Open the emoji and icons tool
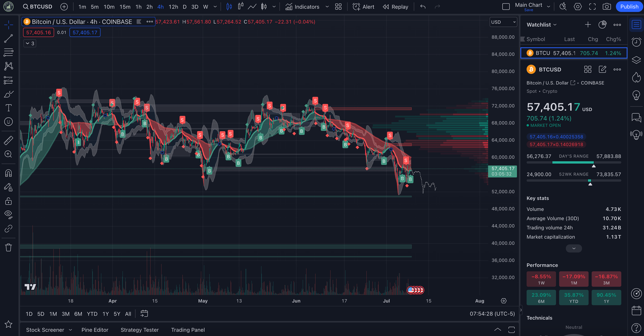Screen dimensions: 644x336 [9, 122]
